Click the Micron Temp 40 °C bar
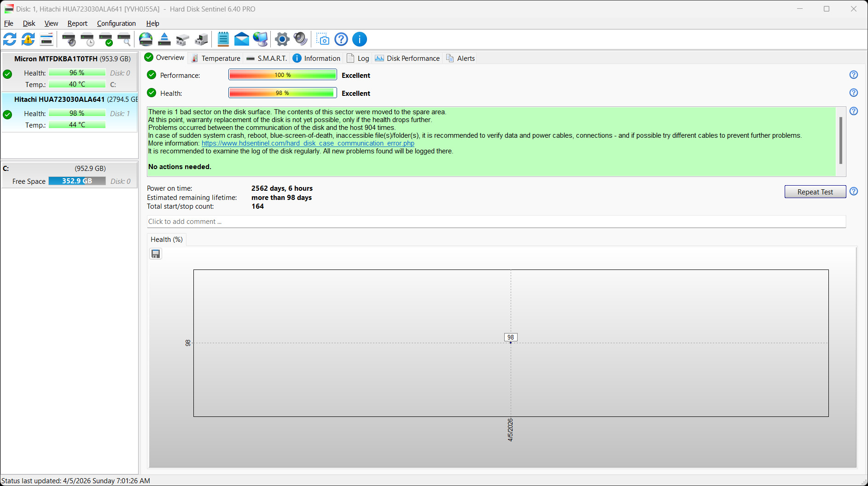The image size is (868, 486). 77,84
